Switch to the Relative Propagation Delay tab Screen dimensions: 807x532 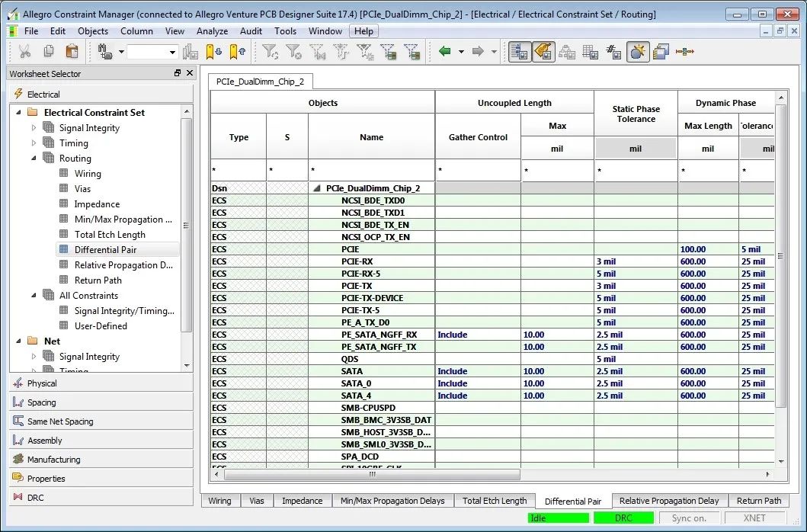tap(669, 501)
